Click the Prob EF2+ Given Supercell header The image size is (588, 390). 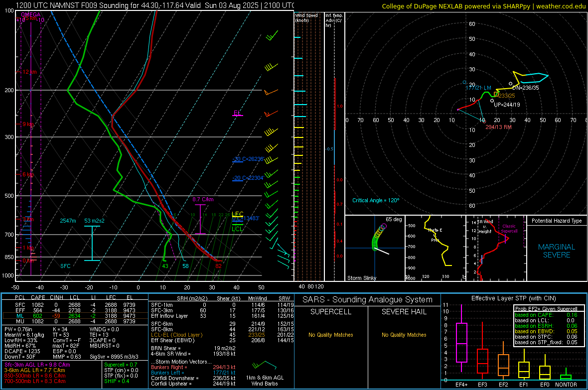(x=546, y=309)
